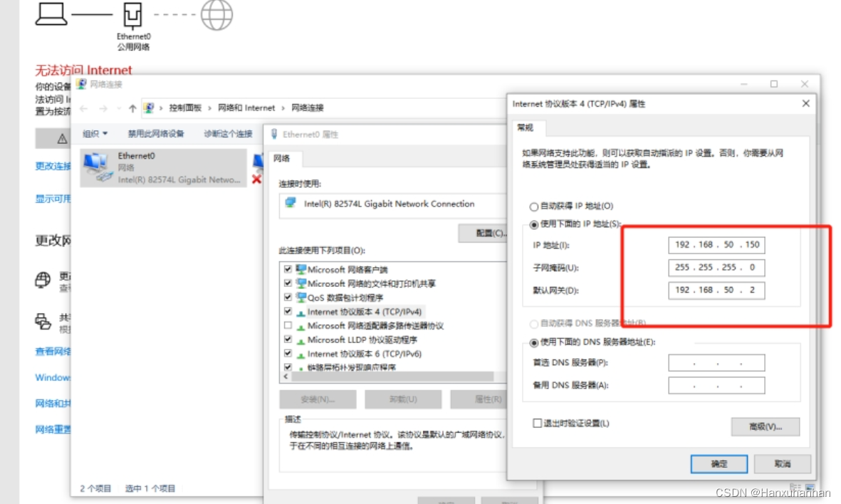Toggle checkbox for Microsoft 网络客户端
This screenshot has height=504, width=841.
(288, 268)
